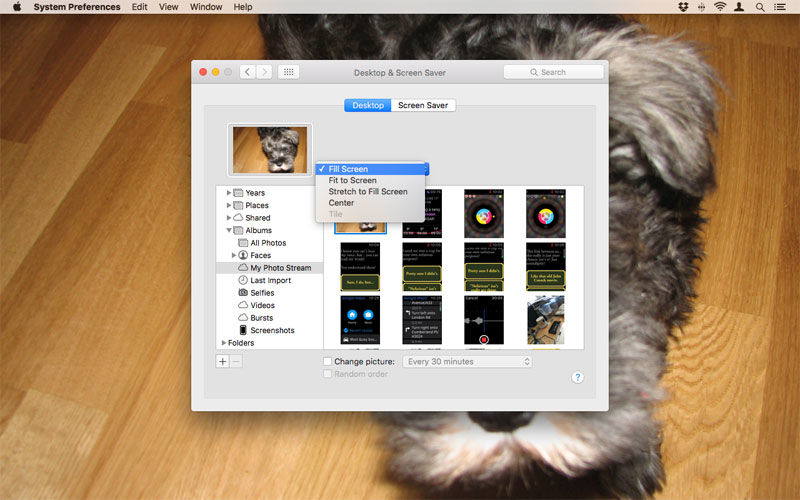Click the Spotlight magnifier in menu bar
This screenshot has width=800, height=500.
tap(760, 7)
